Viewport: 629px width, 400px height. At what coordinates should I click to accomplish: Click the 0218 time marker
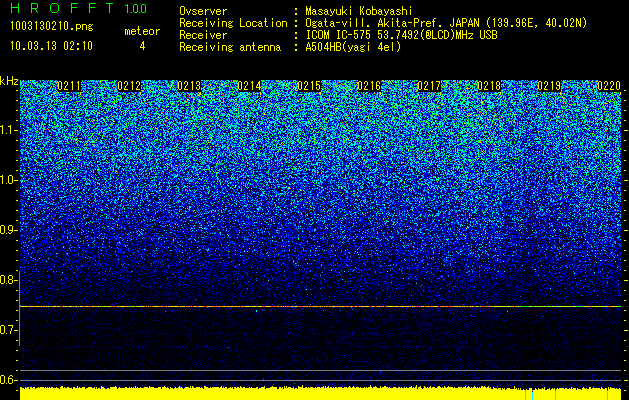pos(489,86)
